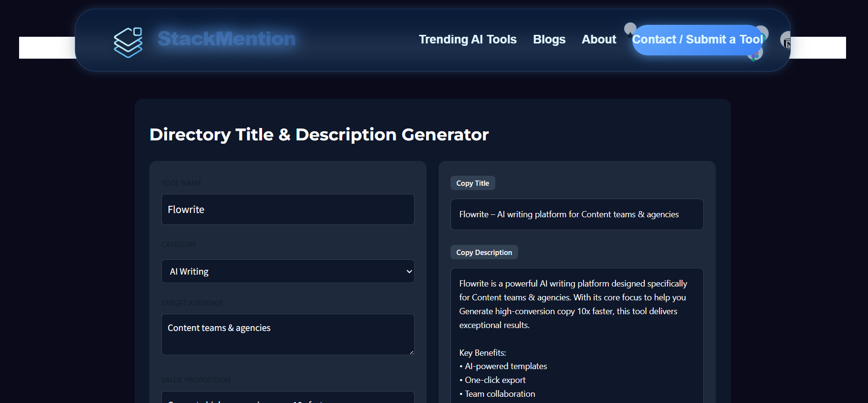Click the 'One-click export' bullet
The image size is (868, 403).
(492, 380)
